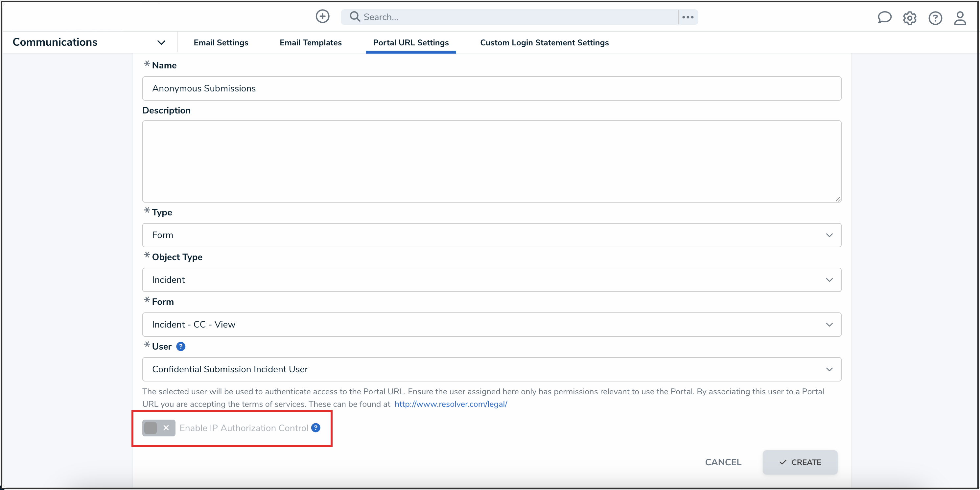This screenshot has width=980, height=490.
Task: Open the settings gear menu
Action: (910, 18)
